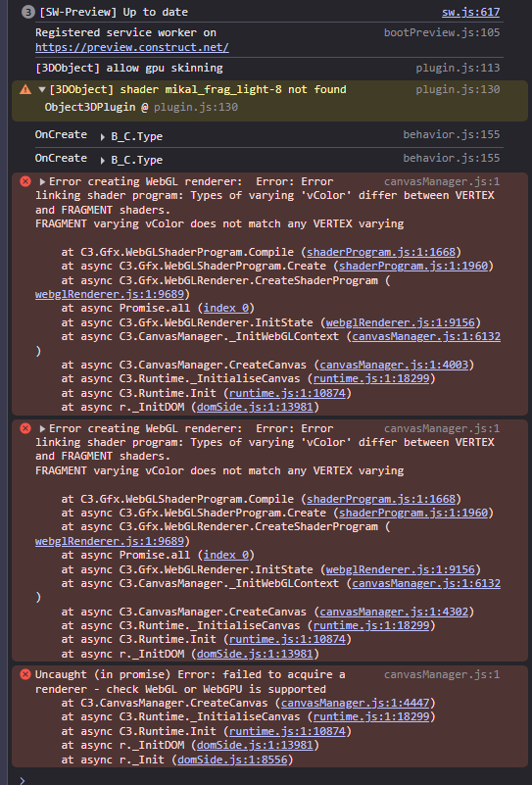Screen dimensions: 532x785
Task: Open shaderProgram.js:1:1668 in first WebGL error
Action: pyautogui.click(x=381, y=252)
